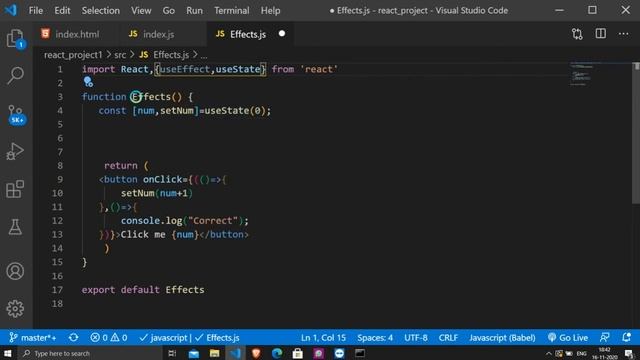The height and width of the screenshot is (360, 640).
Task: Change indentation via Spaces: 4
Action: coord(375,338)
